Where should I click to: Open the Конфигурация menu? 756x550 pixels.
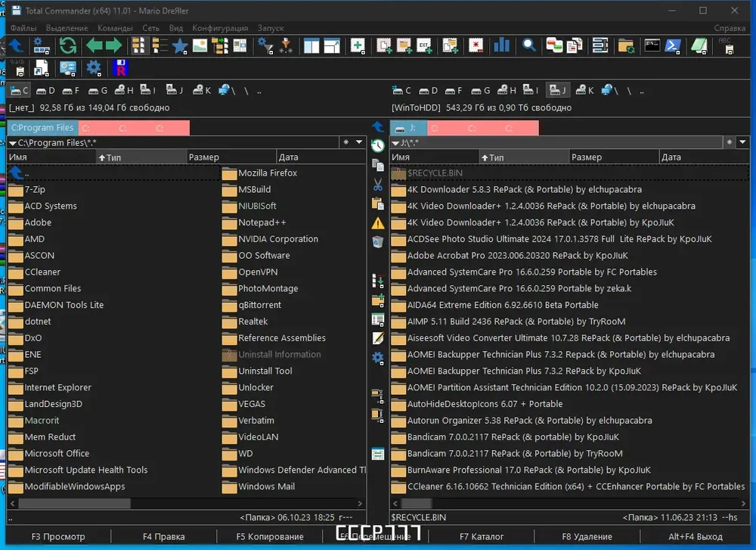220,28
